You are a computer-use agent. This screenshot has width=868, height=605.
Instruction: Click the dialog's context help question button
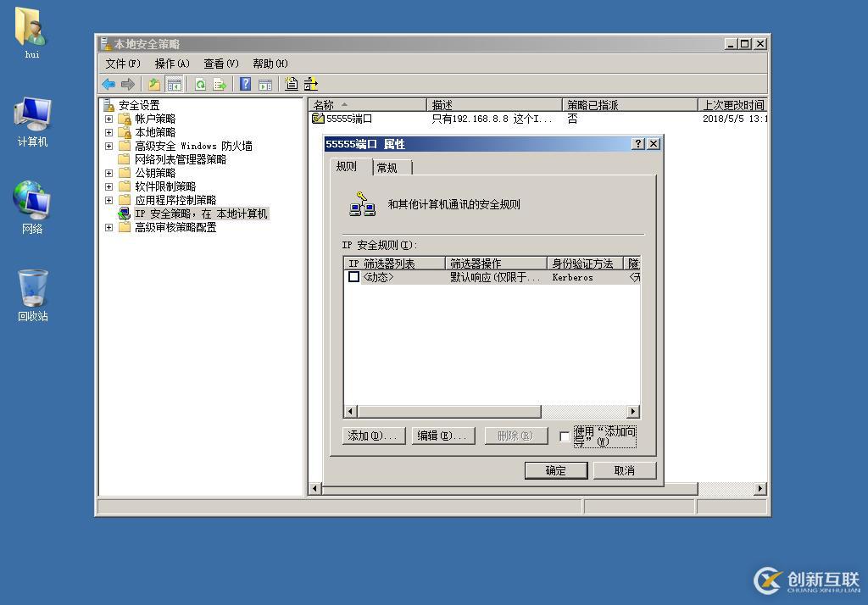pyautogui.click(x=638, y=144)
